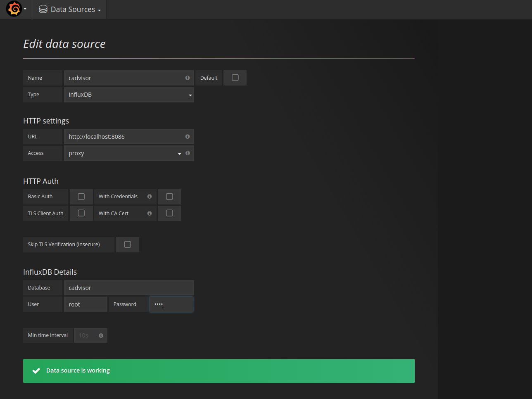Enable the TLS Client Auth checkbox
Screen dimensions: 532x399
(81, 213)
